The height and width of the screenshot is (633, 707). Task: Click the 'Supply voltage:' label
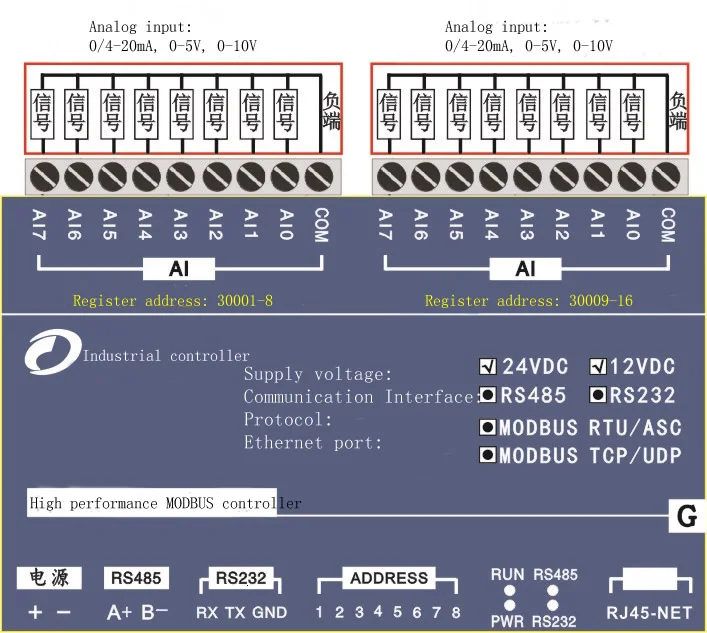tap(318, 374)
